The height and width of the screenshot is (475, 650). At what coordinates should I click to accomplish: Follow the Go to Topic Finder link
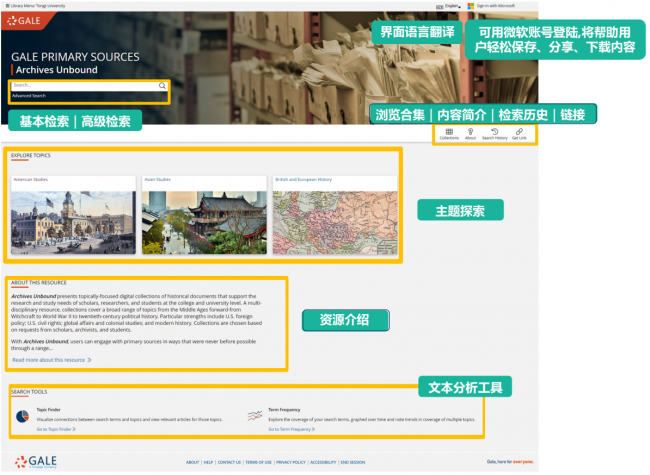point(56,428)
